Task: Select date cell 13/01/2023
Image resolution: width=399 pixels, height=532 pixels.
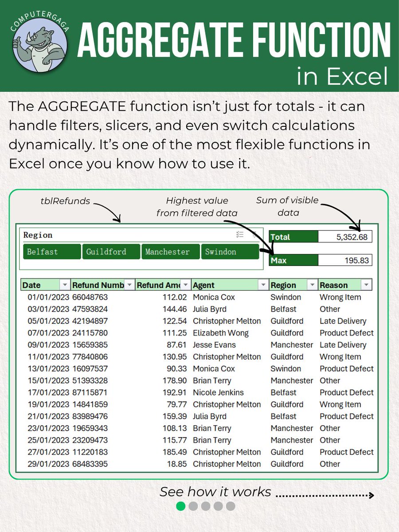Action: click(48, 369)
